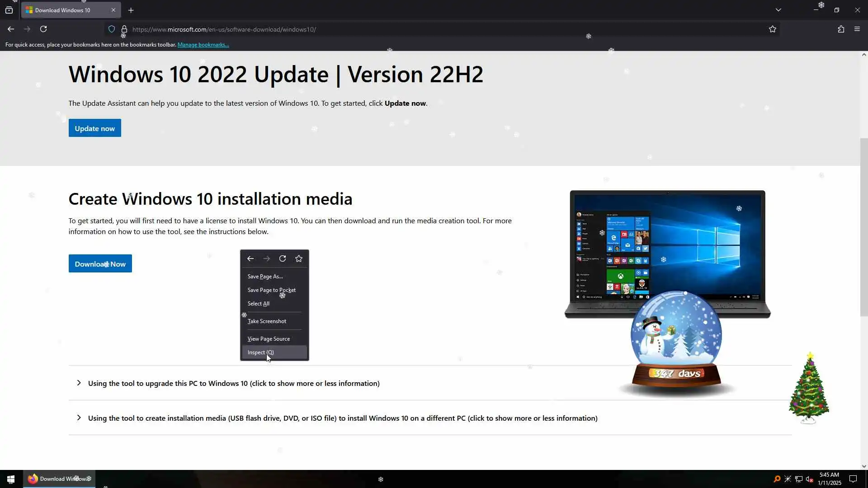
Task: Click the shield tracking protection icon
Action: click(x=112, y=29)
